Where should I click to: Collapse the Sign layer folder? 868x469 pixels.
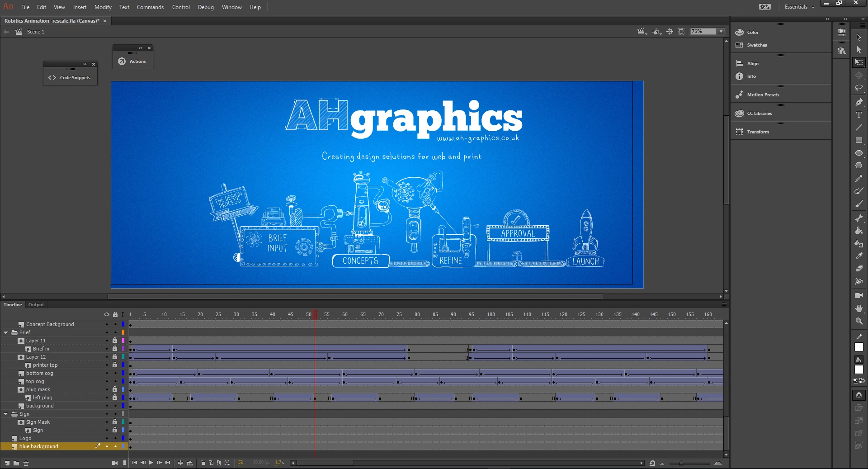5,414
